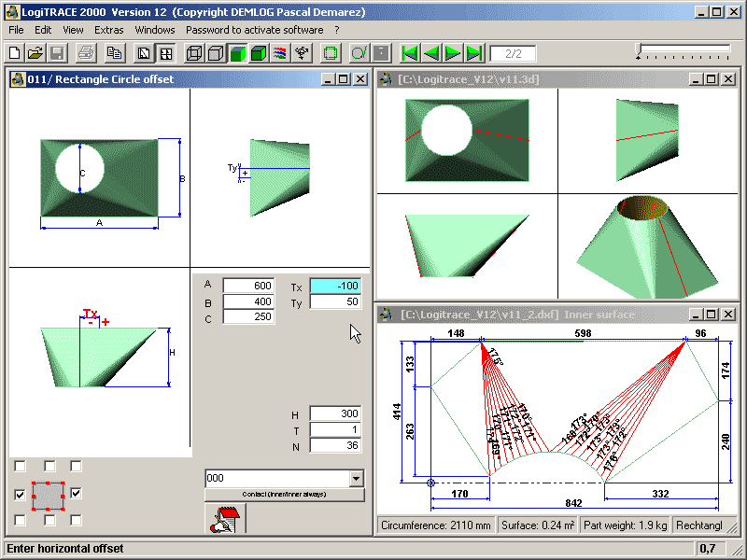Click the Tx field showing -100
This screenshot has height=560, width=747.
[x=335, y=286]
